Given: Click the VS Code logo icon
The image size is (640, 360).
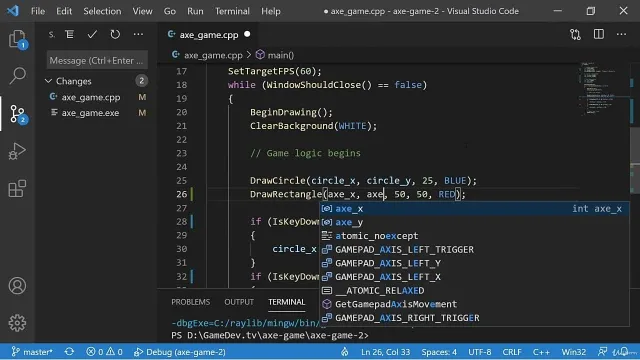Looking at the screenshot, I should pos(13,11).
